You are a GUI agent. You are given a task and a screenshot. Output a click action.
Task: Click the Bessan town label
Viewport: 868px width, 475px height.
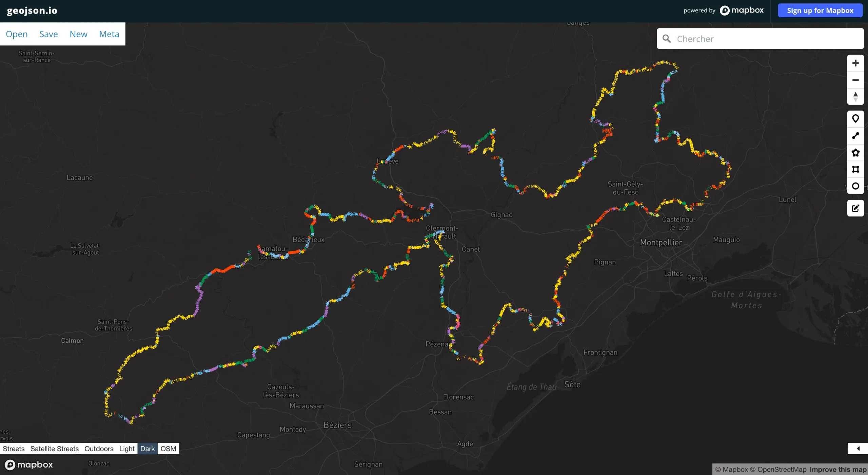(440, 412)
